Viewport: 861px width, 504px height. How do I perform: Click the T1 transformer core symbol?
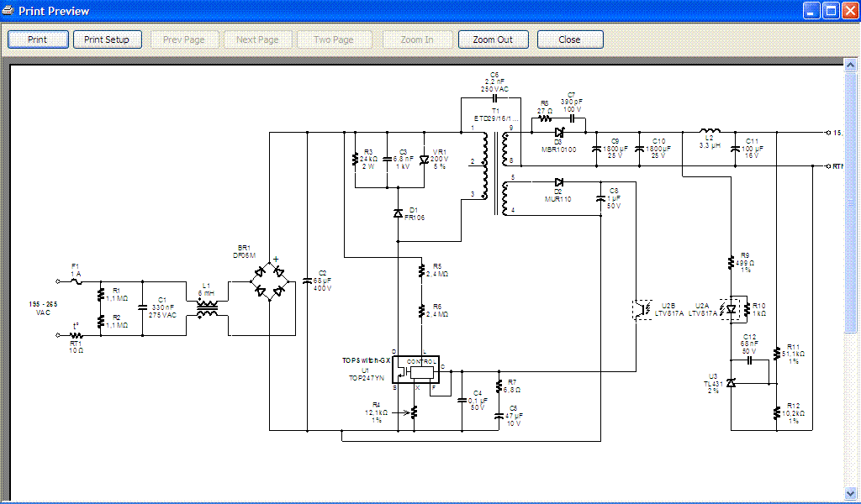point(496,175)
